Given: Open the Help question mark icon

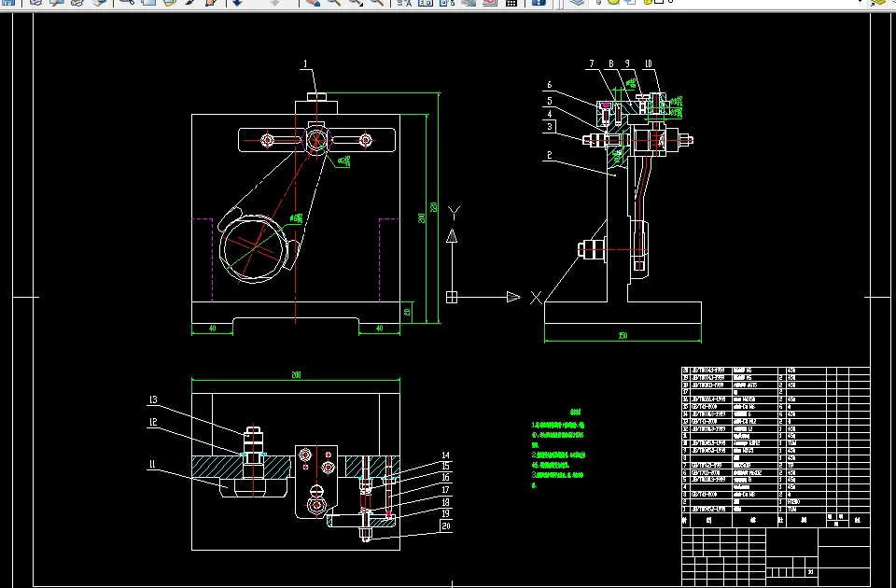Looking at the screenshot, I should (539, 3).
